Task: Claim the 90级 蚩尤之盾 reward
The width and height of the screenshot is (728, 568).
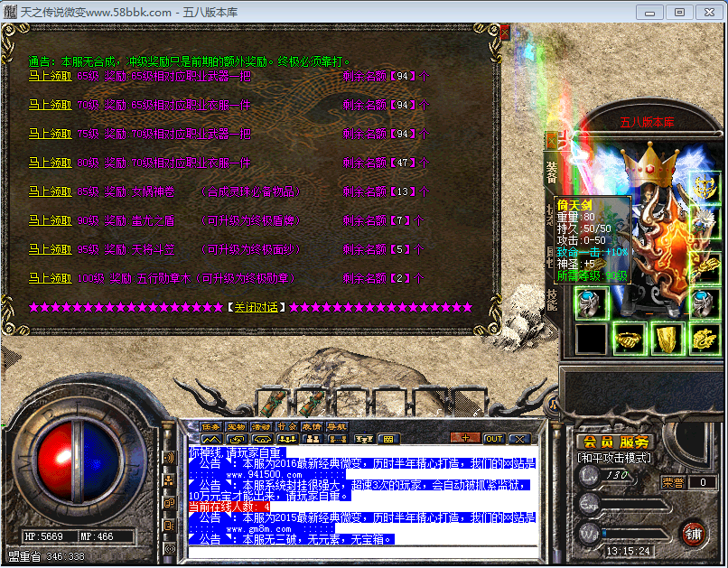Action: point(51,220)
